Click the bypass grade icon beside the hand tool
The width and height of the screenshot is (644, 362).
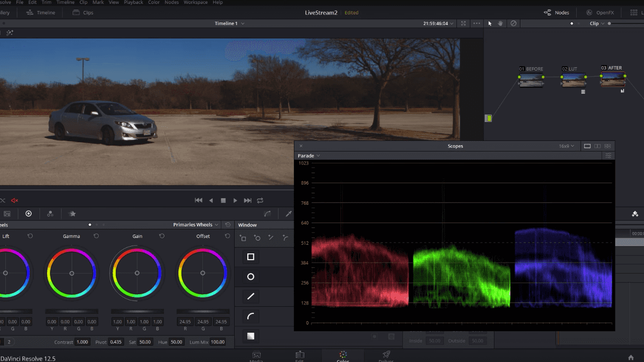click(x=513, y=23)
